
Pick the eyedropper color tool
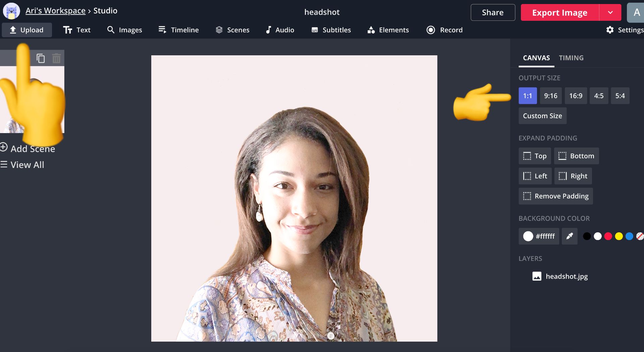pyautogui.click(x=569, y=236)
